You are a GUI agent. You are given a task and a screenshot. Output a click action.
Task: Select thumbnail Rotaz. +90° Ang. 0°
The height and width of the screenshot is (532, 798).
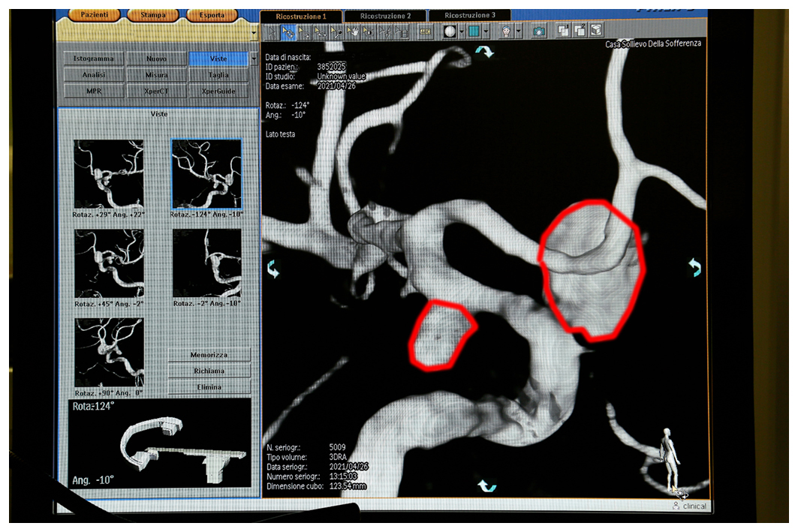(x=109, y=352)
